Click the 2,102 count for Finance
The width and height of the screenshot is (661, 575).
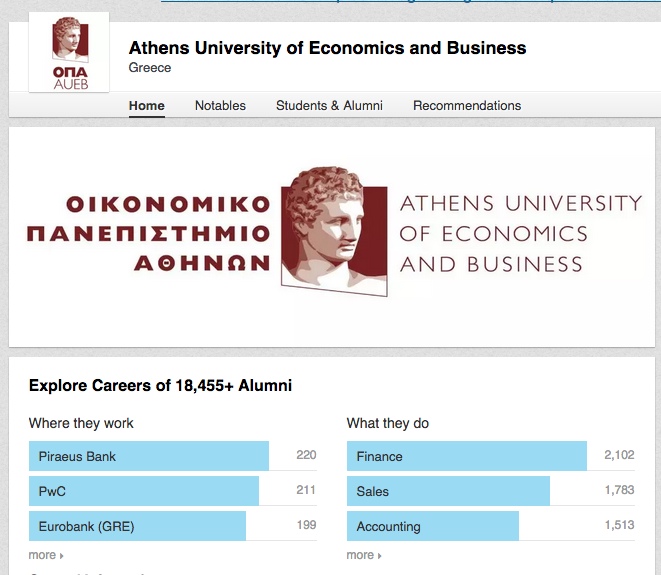coord(619,456)
